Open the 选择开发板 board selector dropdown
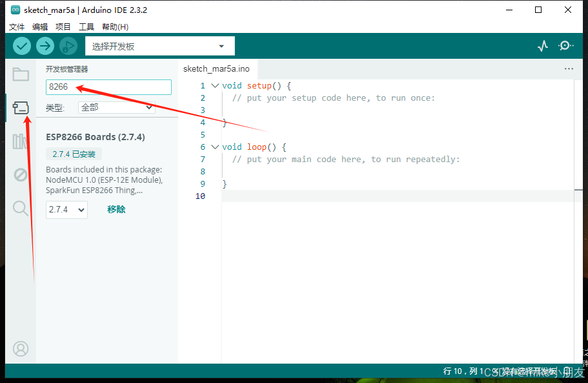This screenshot has width=588, height=383. click(x=160, y=46)
